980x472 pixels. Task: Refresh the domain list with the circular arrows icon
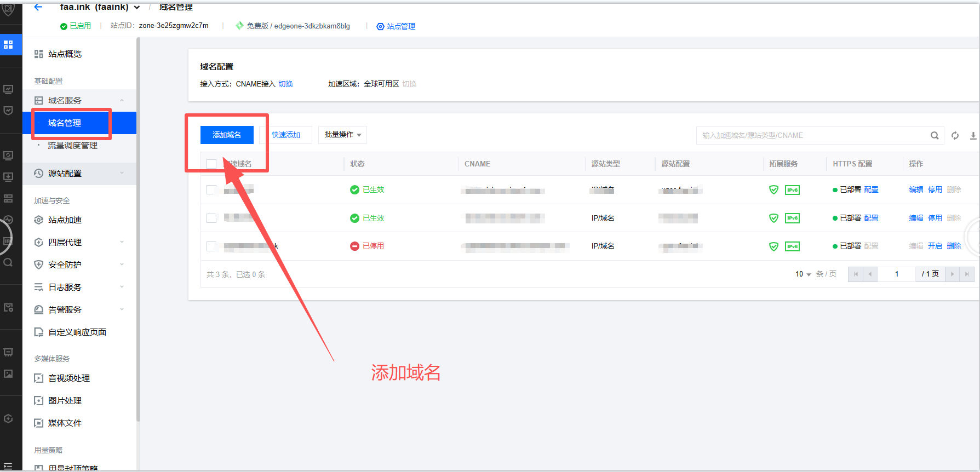point(955,135)
